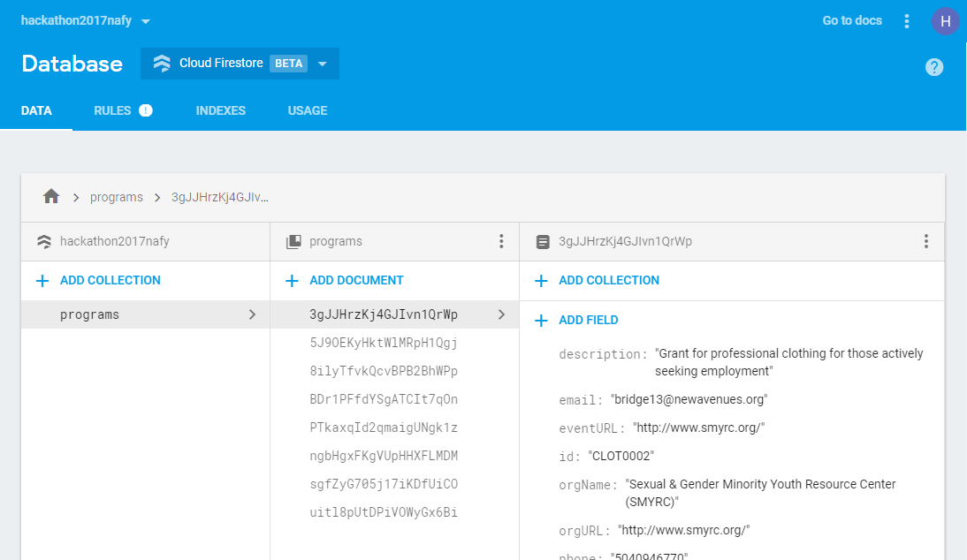Viewport: 967px width, 560px height.
Task: Click the orgName field value
Action: 760,493
